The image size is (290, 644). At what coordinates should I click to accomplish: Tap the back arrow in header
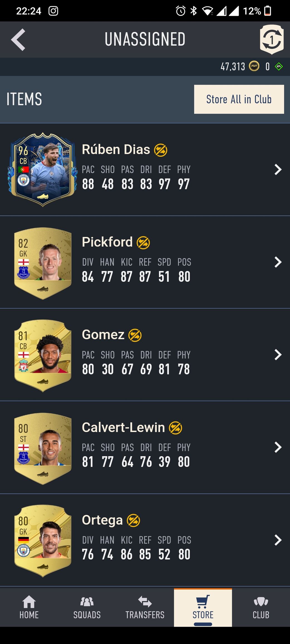18,40
